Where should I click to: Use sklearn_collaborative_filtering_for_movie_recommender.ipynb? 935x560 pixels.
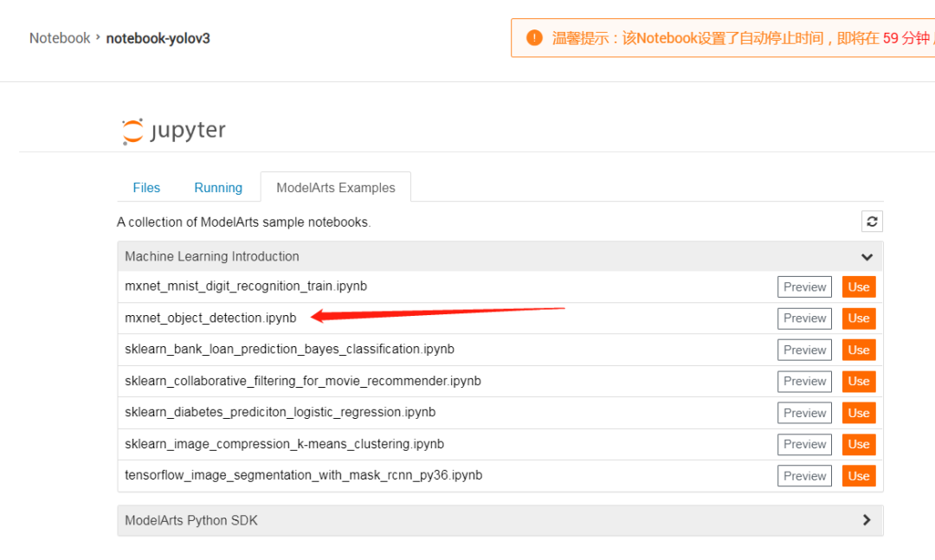(859, 381)
